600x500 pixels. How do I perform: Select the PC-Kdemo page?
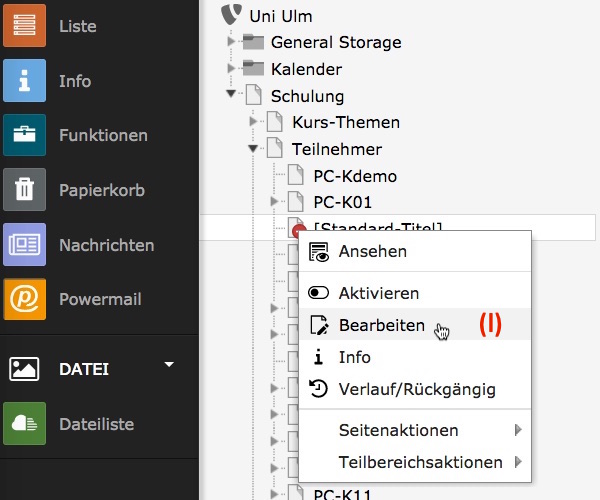tap(354, 176)
